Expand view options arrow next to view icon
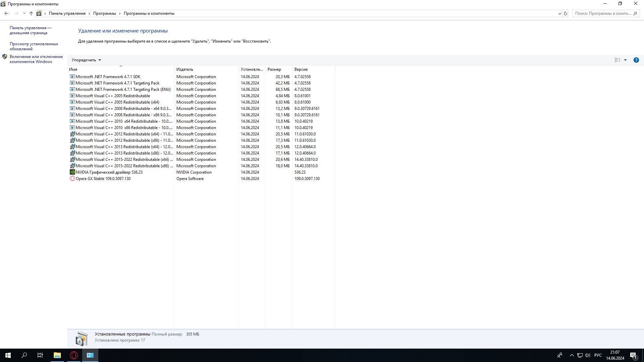 click(625, 60)
